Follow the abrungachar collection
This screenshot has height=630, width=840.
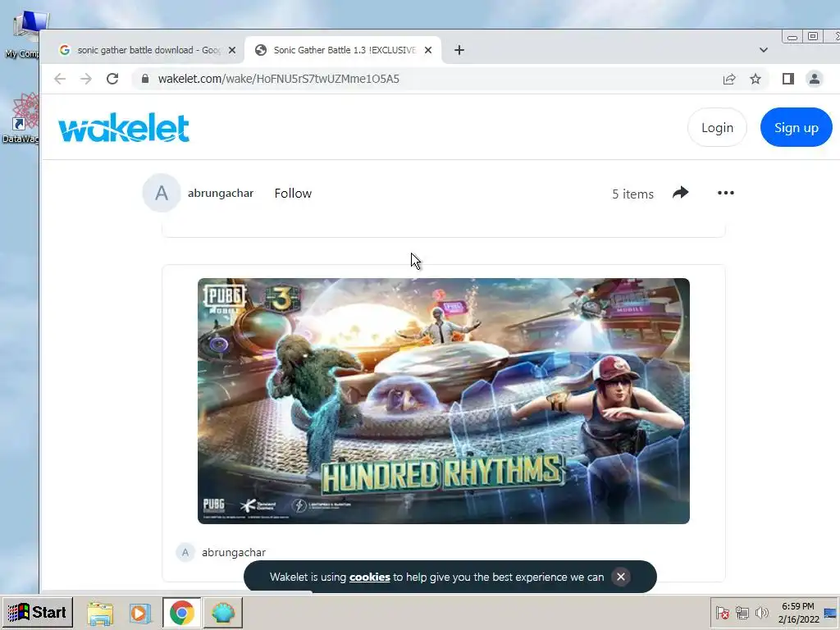(x=293, y=194)
